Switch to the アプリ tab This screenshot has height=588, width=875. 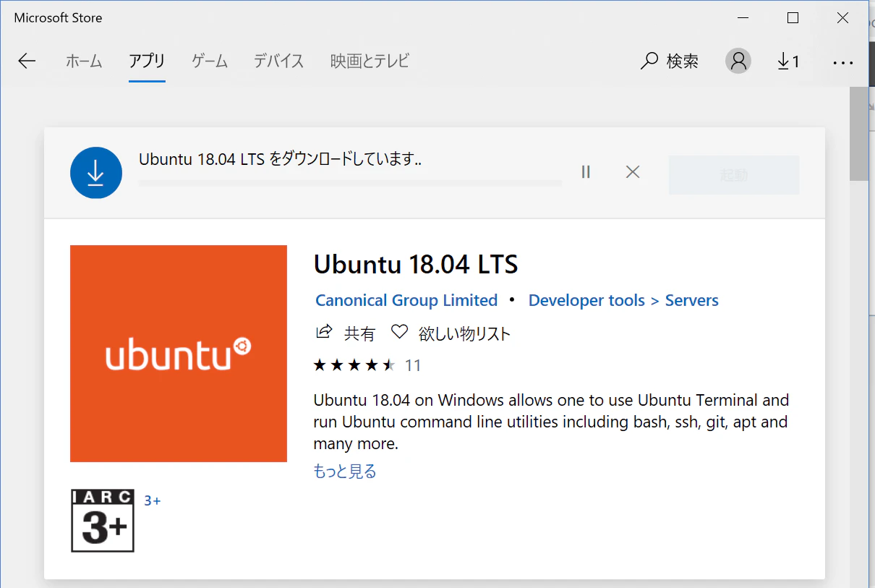[x=147, y=61]
